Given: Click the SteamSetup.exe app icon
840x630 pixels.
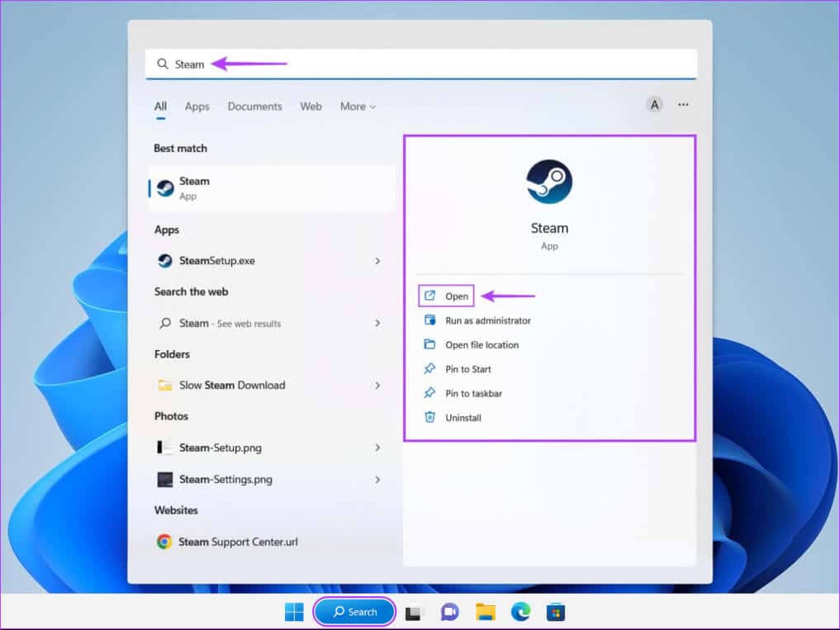Looking at the screenshot, I should tap(165, 261).
